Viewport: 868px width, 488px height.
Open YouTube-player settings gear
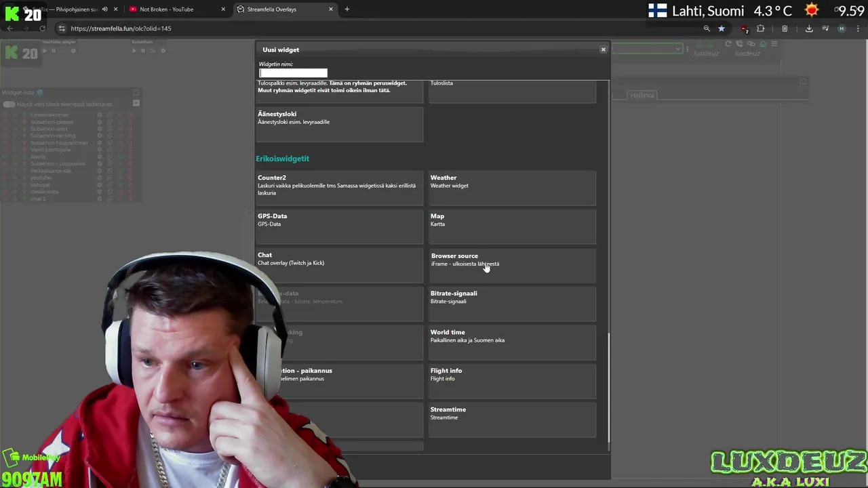pos(73,51)
